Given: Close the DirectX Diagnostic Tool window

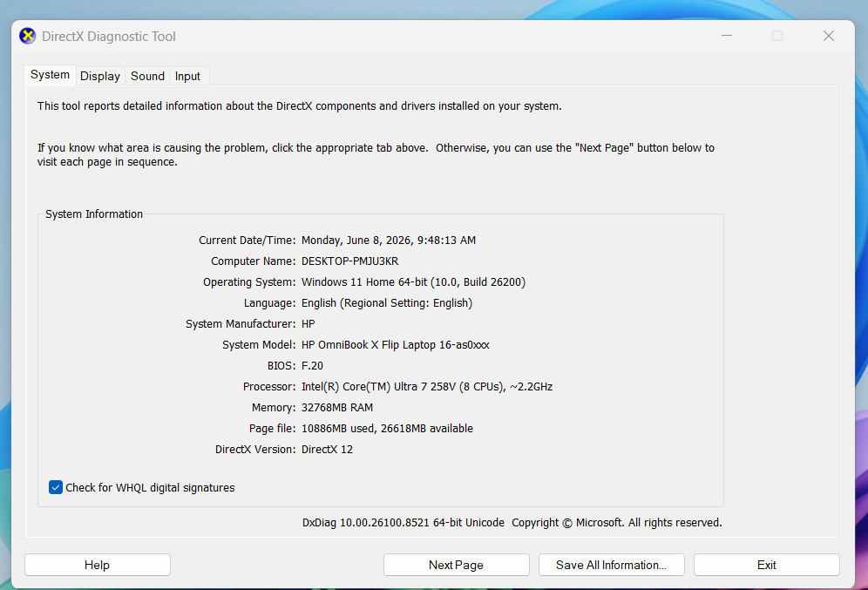Looking at the screenshot, I should coord(829,36).
